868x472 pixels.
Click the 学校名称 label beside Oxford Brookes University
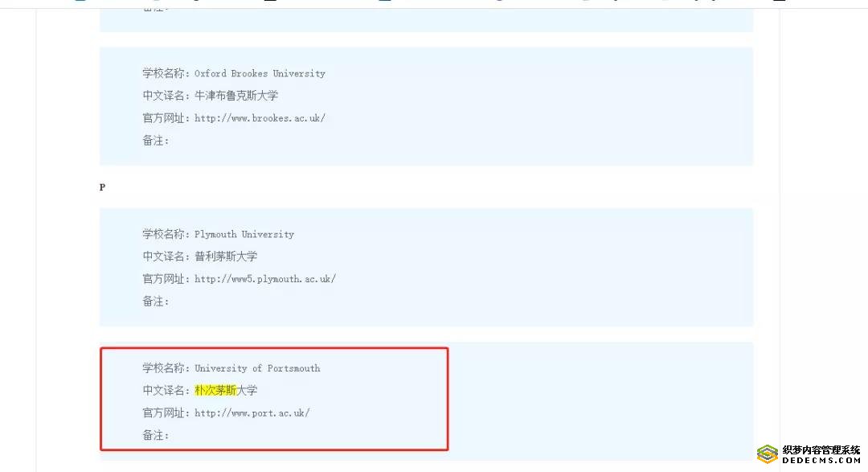click(x=166, y=73)
